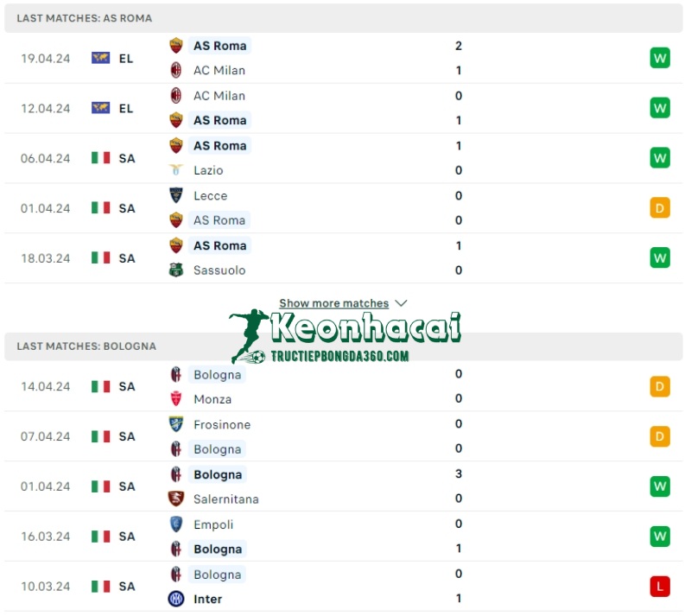Select the Italian Serie A flag beside 06.04.24
Image resolution: width=691 pixels, height=616 pixels.
point(99,158)
